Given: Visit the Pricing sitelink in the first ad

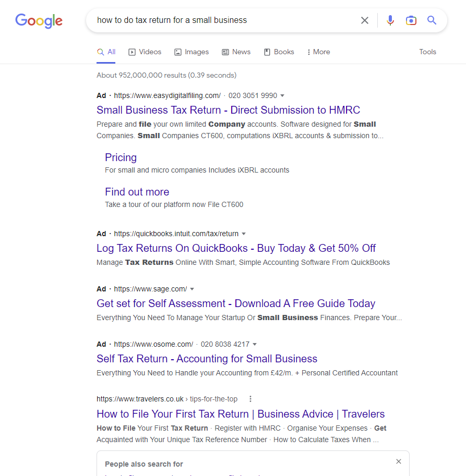Looking at the screenshot, I should click(x=121, y=157).
